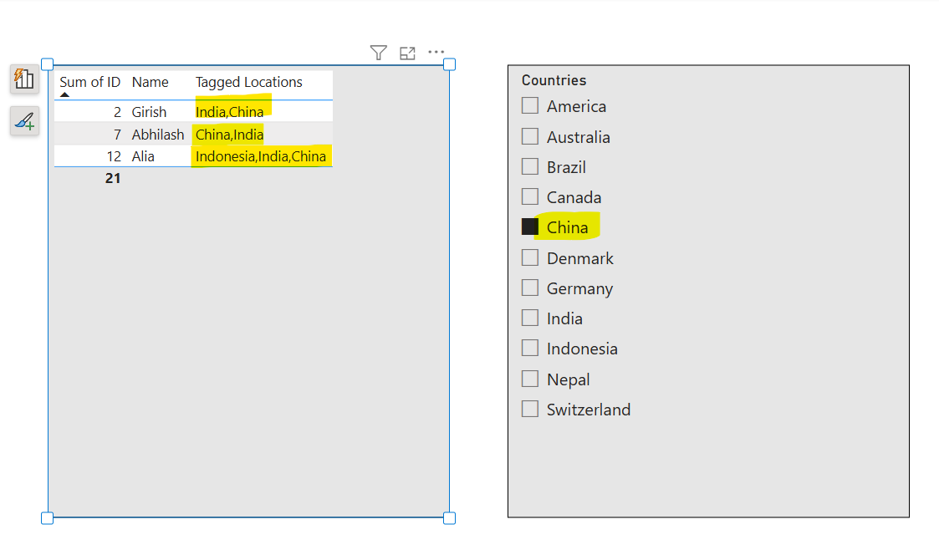This screenshot has height=560, width=939.
Task: Toggle the Nepal checkbox on
Action: [529, 379]
